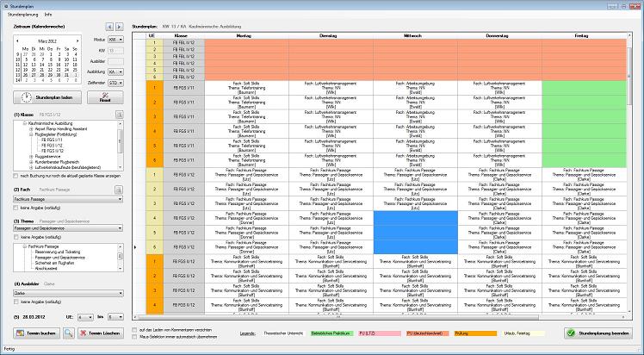Click the Klasse tree scrollbar
The height and width of the screenshot is (355, 644).
[121, 146]
